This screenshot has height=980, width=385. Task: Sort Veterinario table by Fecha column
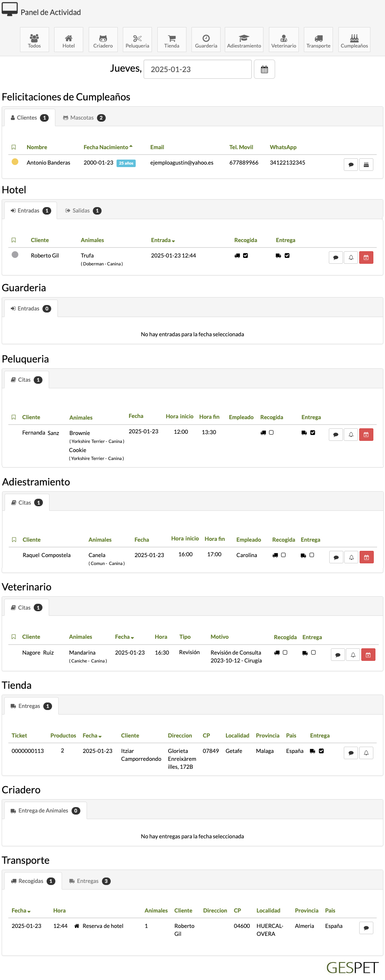pyautogui.click(x=124, y=637)
